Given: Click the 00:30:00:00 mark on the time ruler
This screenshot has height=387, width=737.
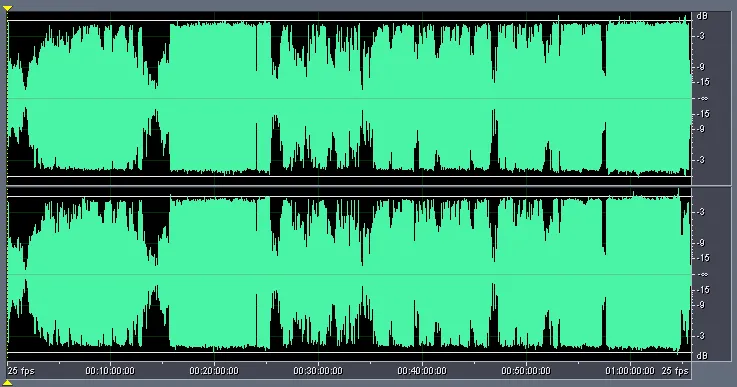Looking at the screenshot, I should tap(318, 371).
